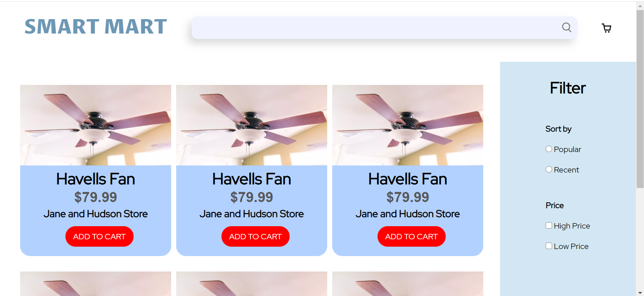Image resolution: width=644 pixels, height=296 pixels.
Task: Click the search magnifier icon
Action: pyautogui.click(x=566, y=27)
